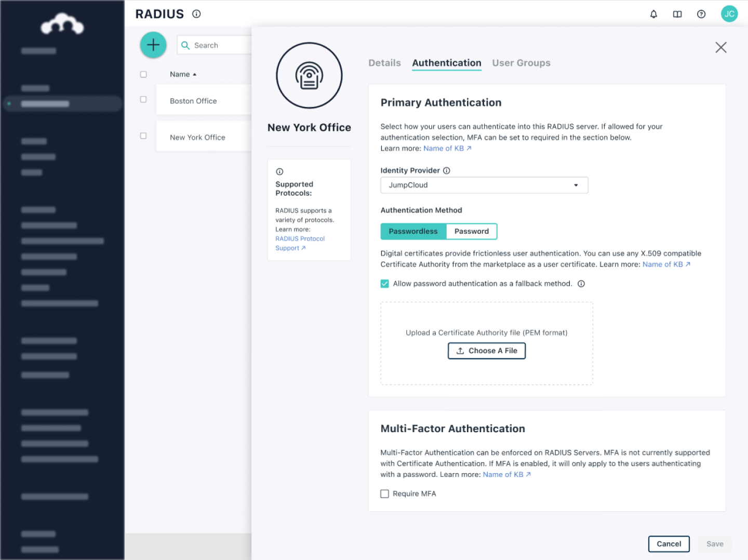Click the help question mark icon

pyautogui.click(x=701, y=14)
